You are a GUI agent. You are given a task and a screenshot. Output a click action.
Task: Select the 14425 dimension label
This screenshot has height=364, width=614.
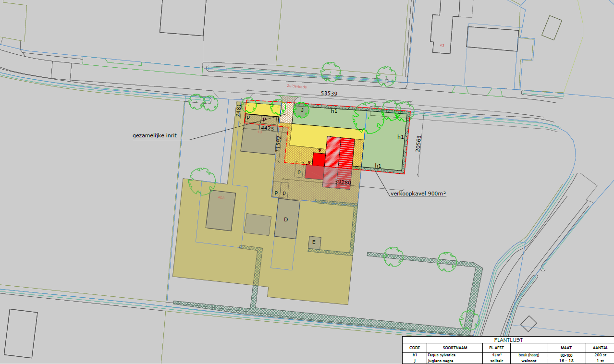click(x=266, y=128)
